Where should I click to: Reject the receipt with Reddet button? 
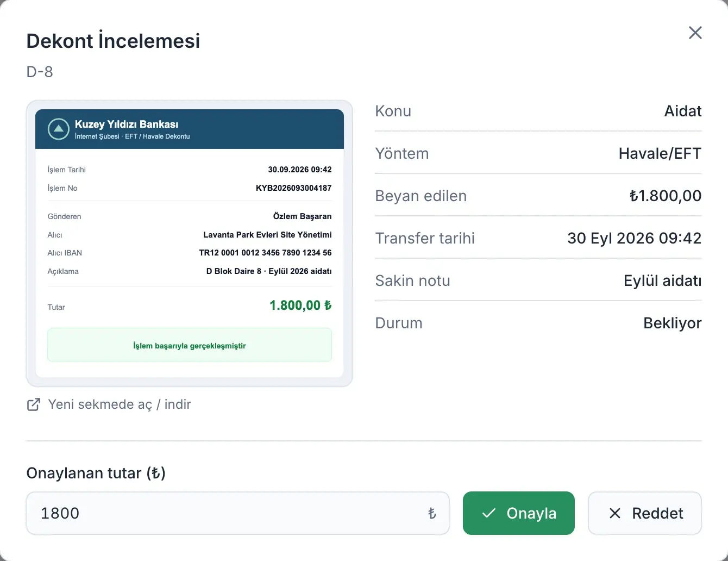(x=645, y=513)
